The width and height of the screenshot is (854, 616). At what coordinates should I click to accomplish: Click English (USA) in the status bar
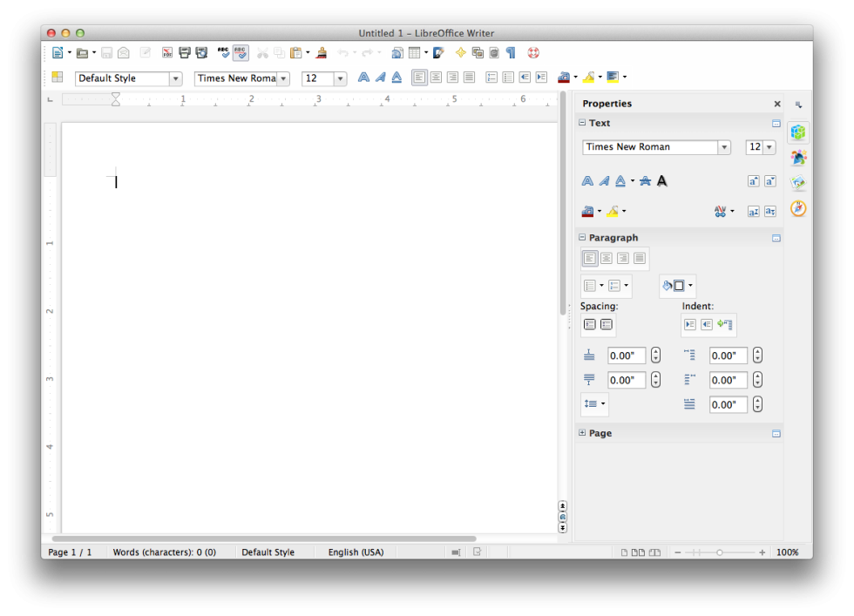356,552
